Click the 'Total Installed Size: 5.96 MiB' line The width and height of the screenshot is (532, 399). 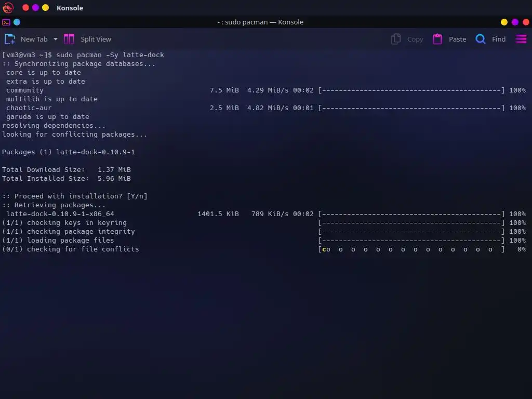coord(66,179)
